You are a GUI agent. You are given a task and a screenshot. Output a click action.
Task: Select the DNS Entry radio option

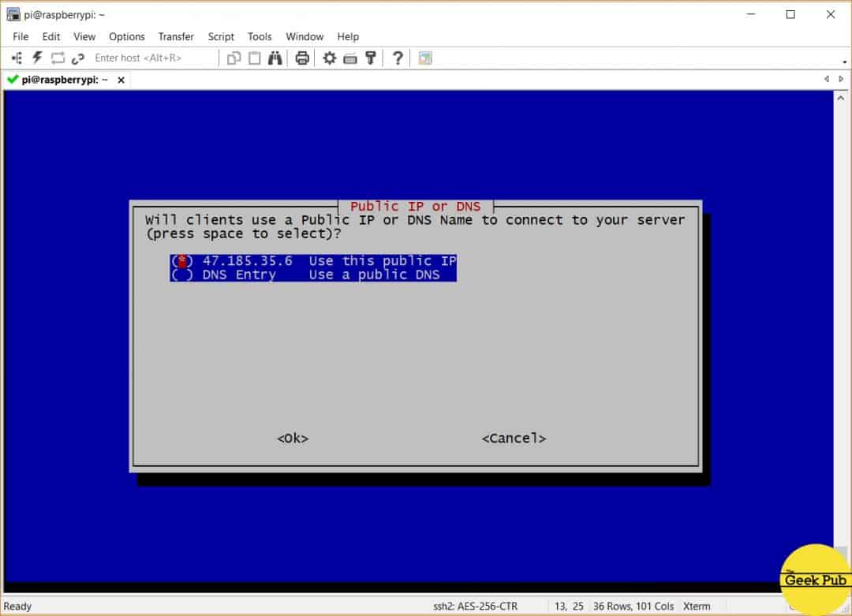click(x=182, y=274)
